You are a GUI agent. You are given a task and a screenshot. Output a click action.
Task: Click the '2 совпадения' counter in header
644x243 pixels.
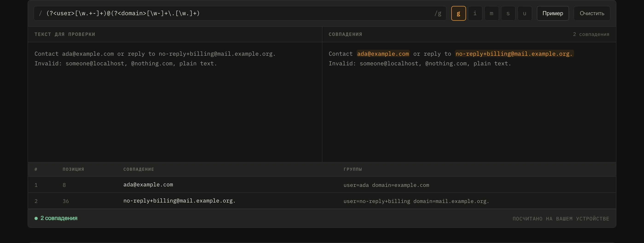(591, 34)
